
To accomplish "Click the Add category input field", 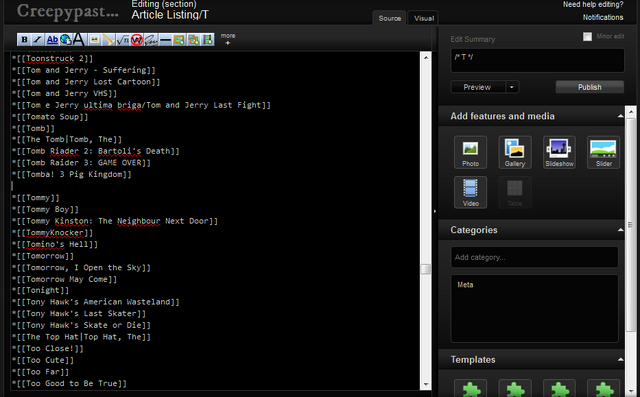I will [534, 257].
